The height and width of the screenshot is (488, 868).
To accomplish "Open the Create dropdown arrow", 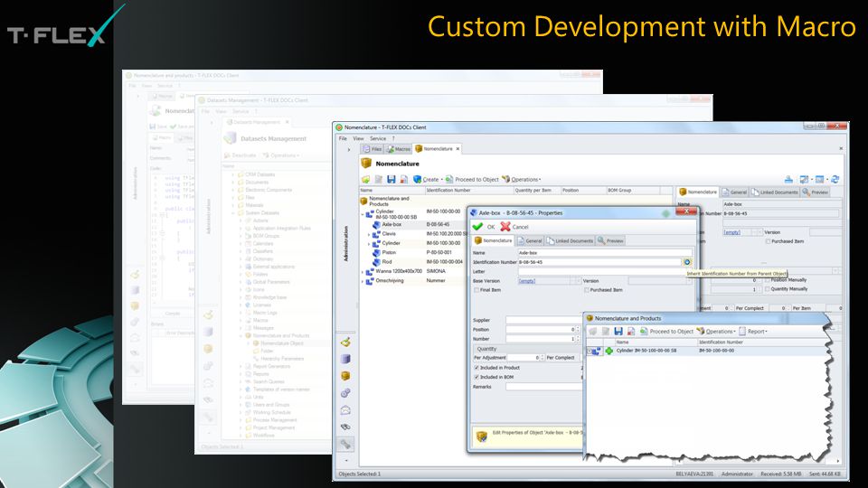I will click(442, 180).
